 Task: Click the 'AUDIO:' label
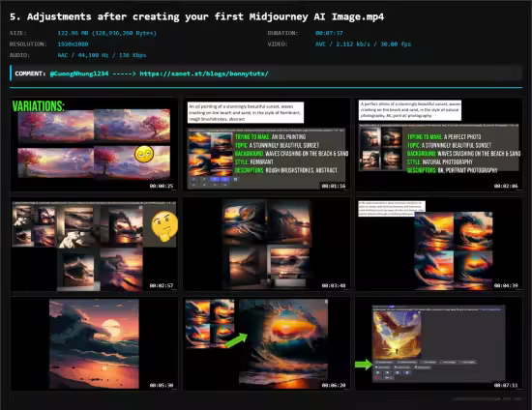(19, 55)
